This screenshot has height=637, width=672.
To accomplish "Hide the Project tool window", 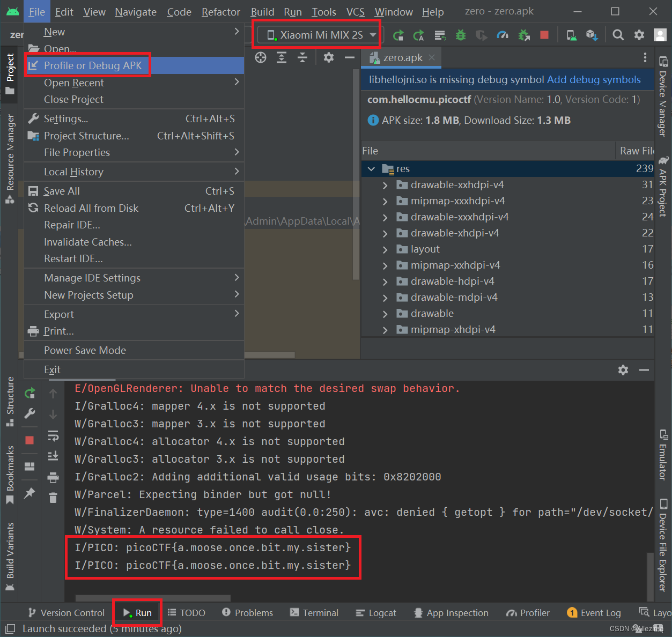I will [350, 58].
